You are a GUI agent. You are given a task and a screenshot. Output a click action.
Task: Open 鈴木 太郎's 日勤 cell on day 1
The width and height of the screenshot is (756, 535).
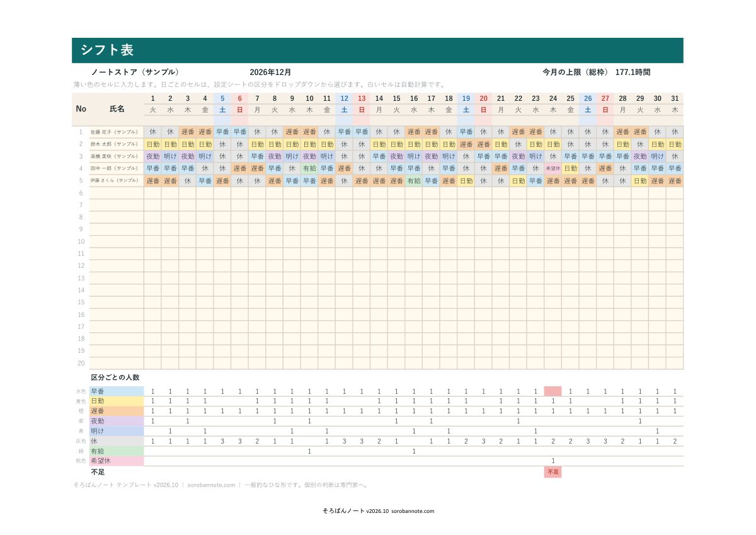[153, 144]
